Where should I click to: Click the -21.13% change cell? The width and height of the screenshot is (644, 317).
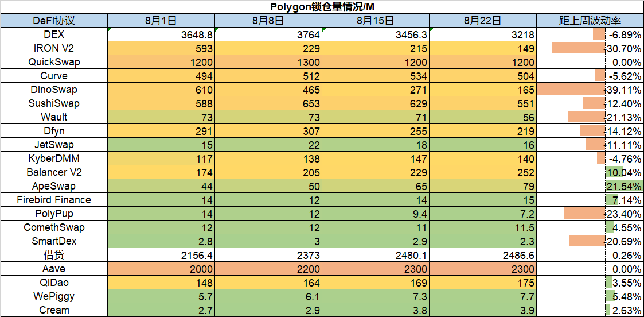coord(590,117)
